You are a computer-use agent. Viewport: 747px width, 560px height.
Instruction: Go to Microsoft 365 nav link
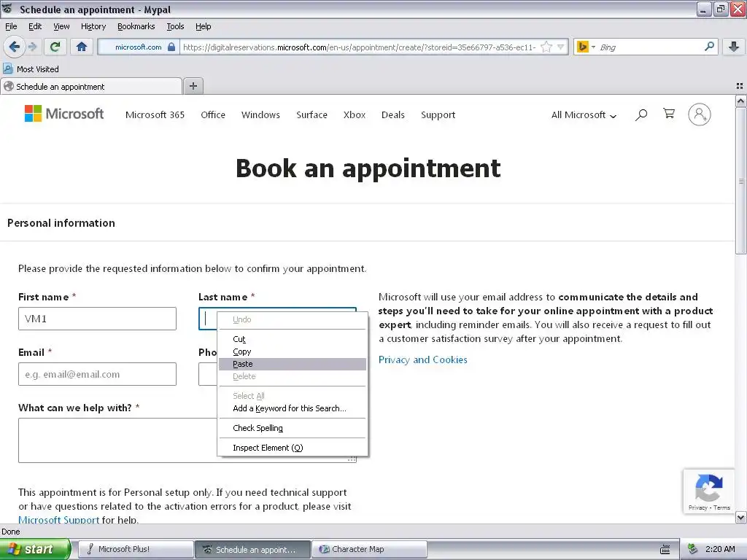[155, 114]
